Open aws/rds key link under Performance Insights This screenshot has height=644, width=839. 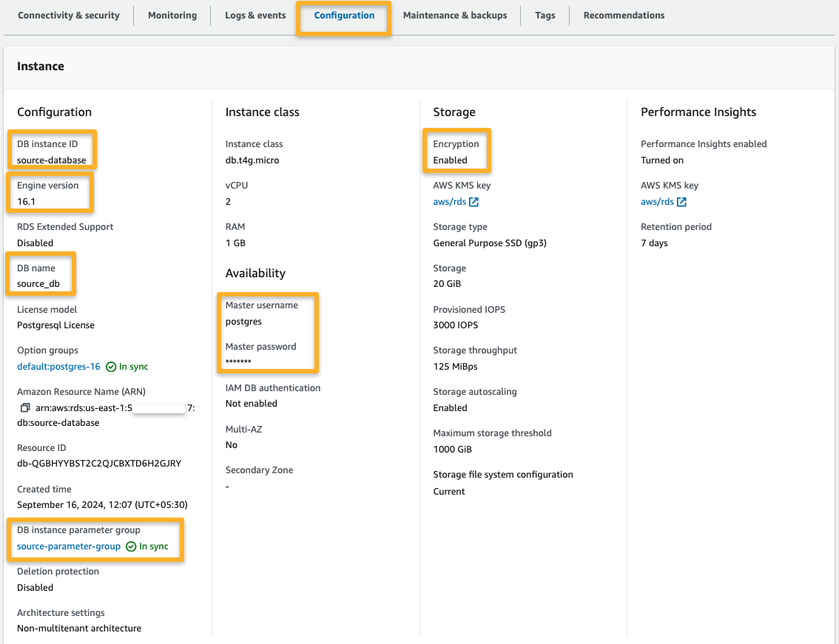click(659, 201)
